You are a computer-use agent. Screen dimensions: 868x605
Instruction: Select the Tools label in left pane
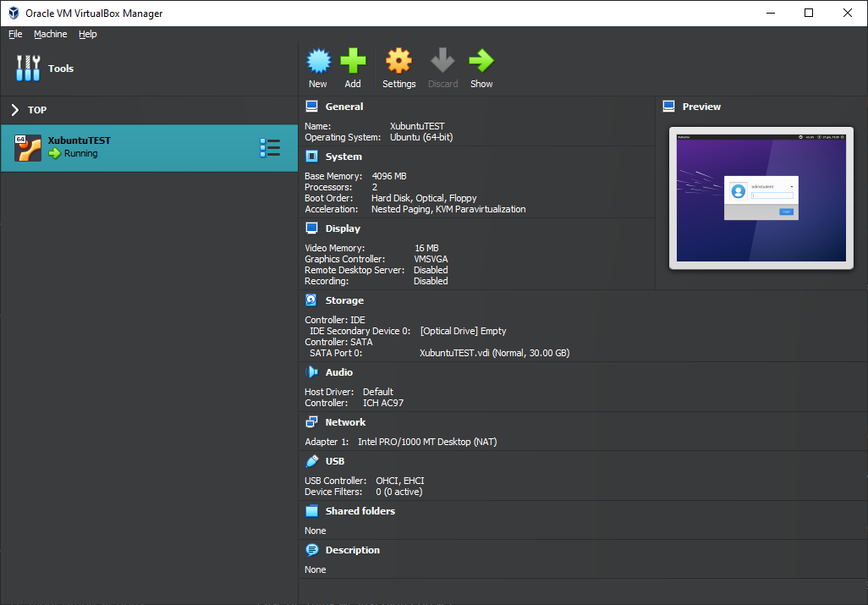61,69
